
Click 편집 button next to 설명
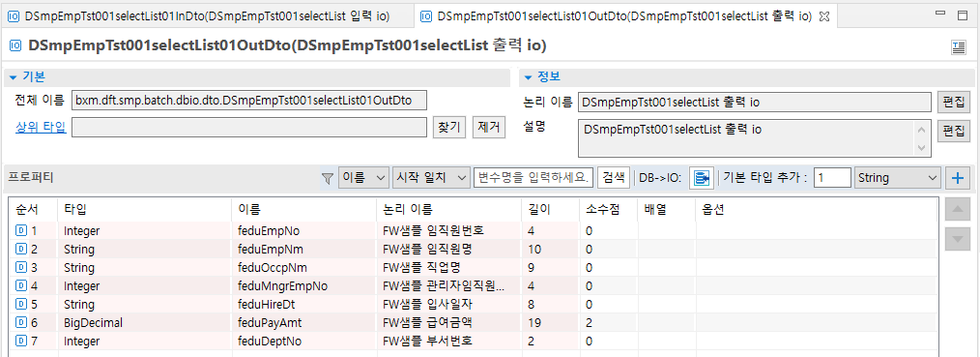tap(953, 131)
